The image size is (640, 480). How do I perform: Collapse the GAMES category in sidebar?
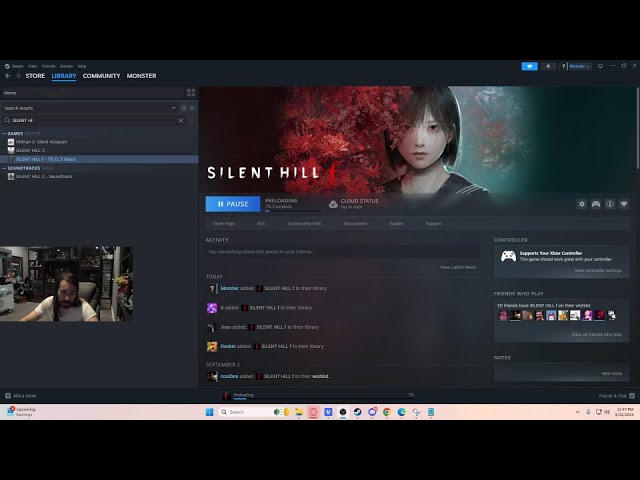tap(4, 133)
